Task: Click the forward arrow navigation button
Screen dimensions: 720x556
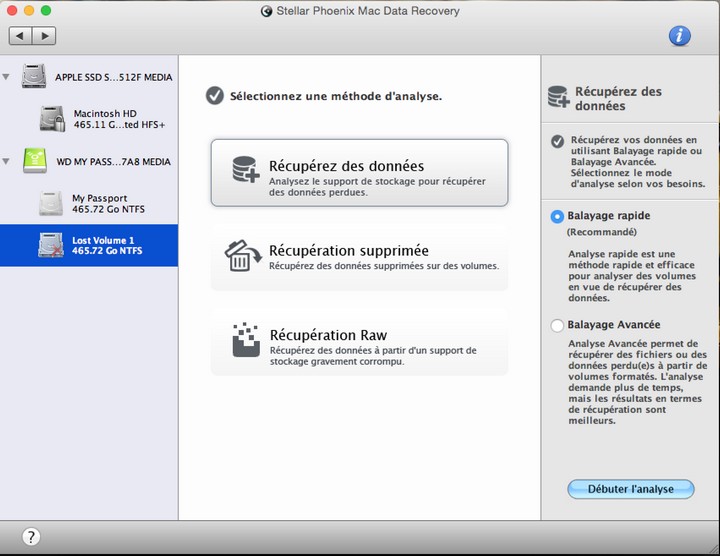Action: coord(45,36)
